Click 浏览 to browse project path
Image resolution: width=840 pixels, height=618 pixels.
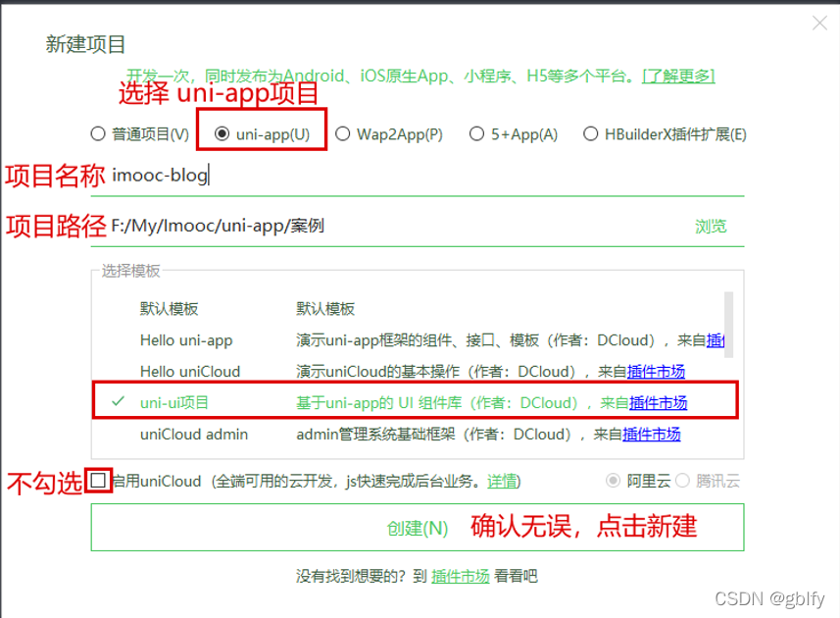pyautogui.click(x=711, y=225)
